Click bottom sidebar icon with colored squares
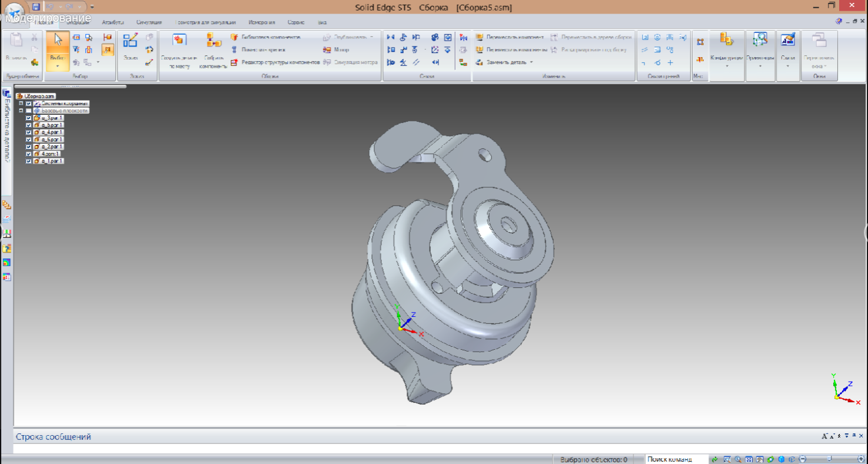 6,277
